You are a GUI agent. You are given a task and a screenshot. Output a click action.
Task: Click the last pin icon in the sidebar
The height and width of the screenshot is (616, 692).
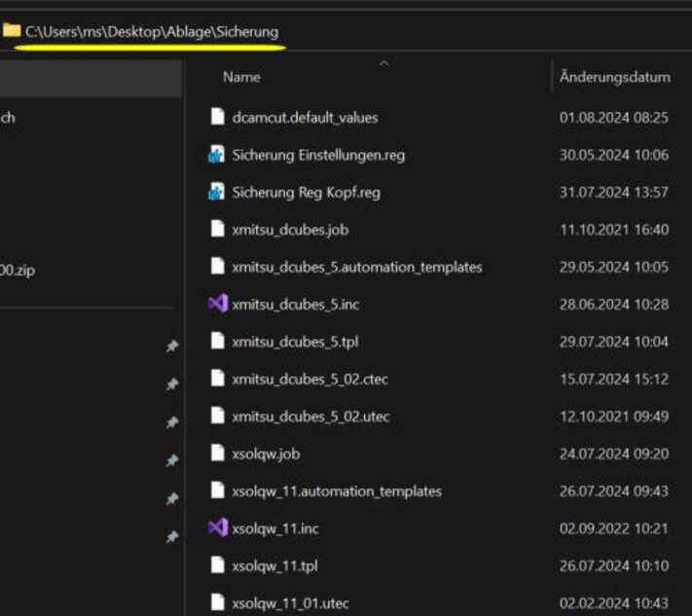(172, 536)
